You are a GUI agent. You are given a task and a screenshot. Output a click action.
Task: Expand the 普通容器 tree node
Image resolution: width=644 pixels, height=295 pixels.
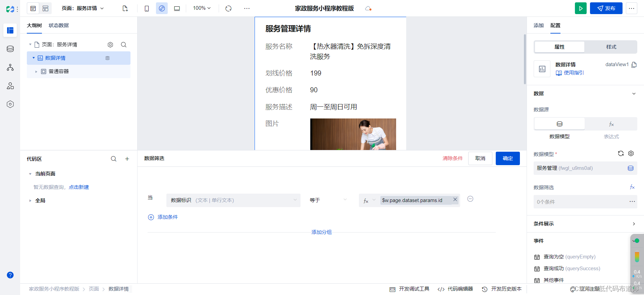click(x=36, y=71)
